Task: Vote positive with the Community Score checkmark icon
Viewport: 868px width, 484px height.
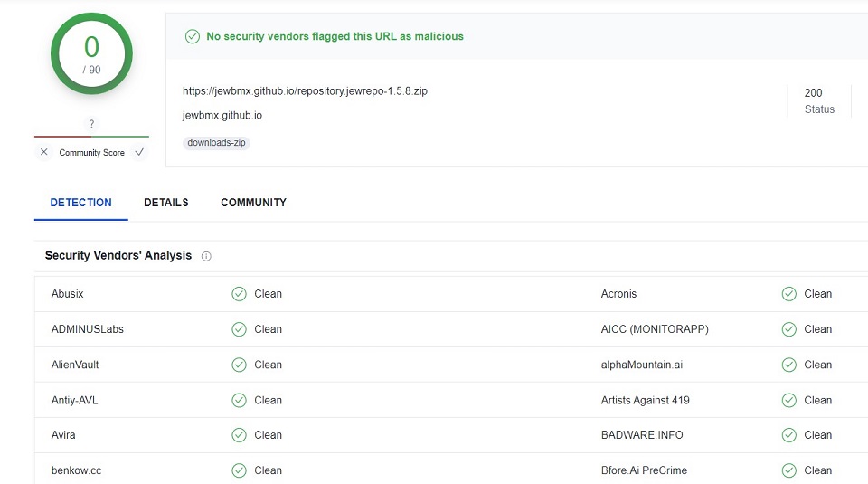Action: (x=139, y=152)
